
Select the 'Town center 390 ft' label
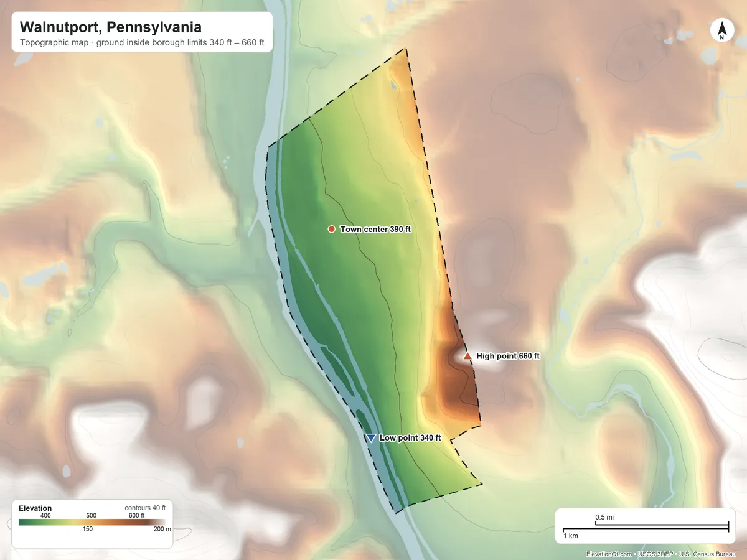click(375, 230)
